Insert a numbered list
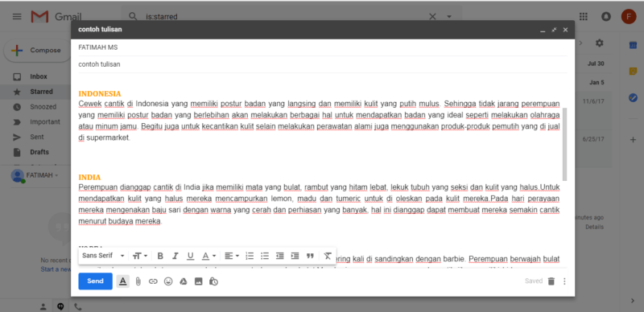The height and width of the screenshot is (312, 644). (250, 256)
